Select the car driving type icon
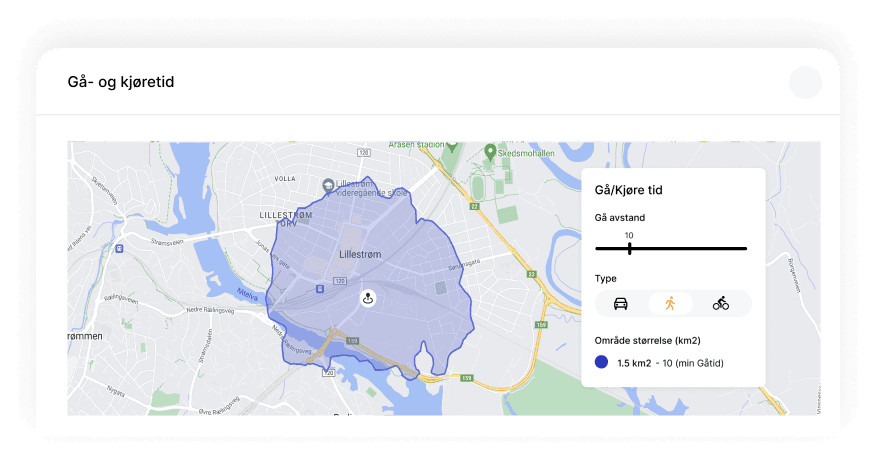Screen dimensions: 876x461 click(x=621, y=303)
